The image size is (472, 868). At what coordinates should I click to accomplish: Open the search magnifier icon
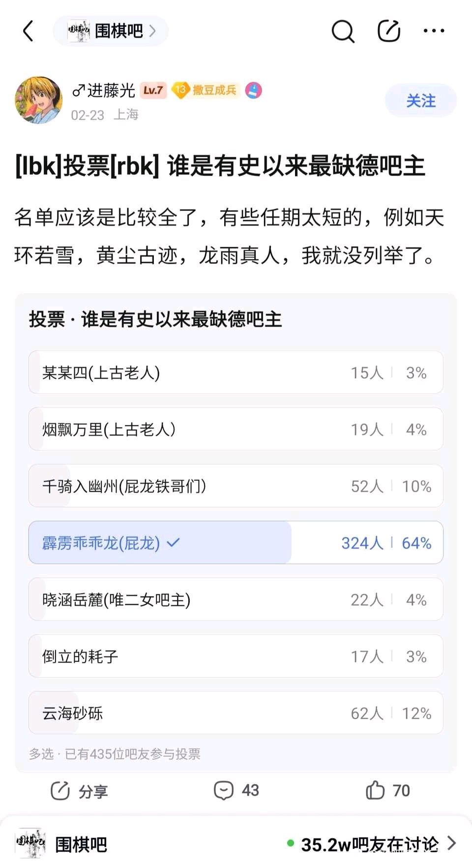(343, 31)
